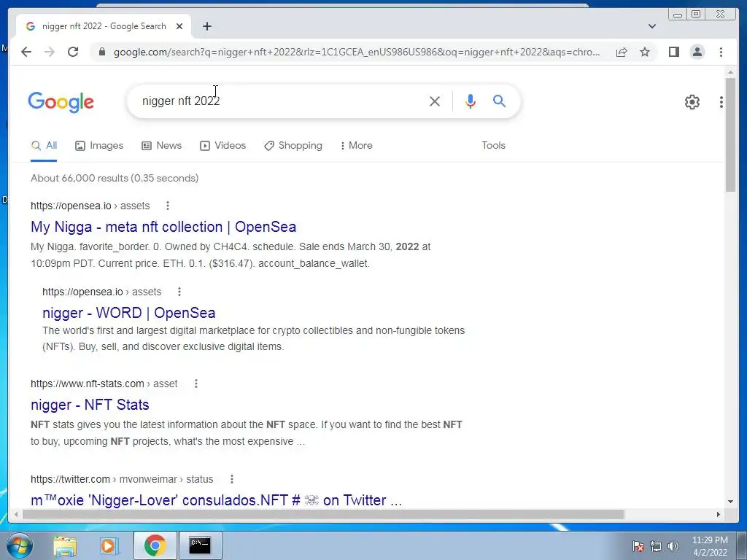Launch Windows Media Player from the taskbar
The width and height of the screenshot is (747, 560).
point(109,545)
